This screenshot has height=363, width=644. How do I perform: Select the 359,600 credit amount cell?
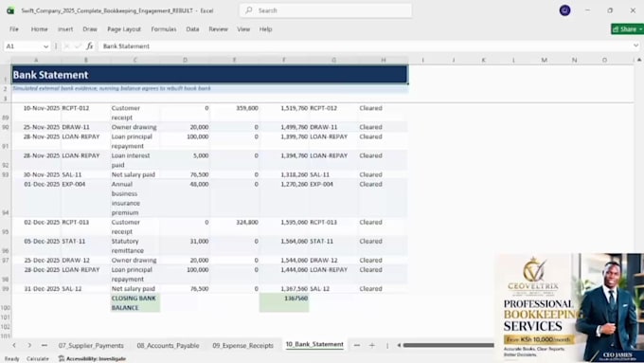235,113
